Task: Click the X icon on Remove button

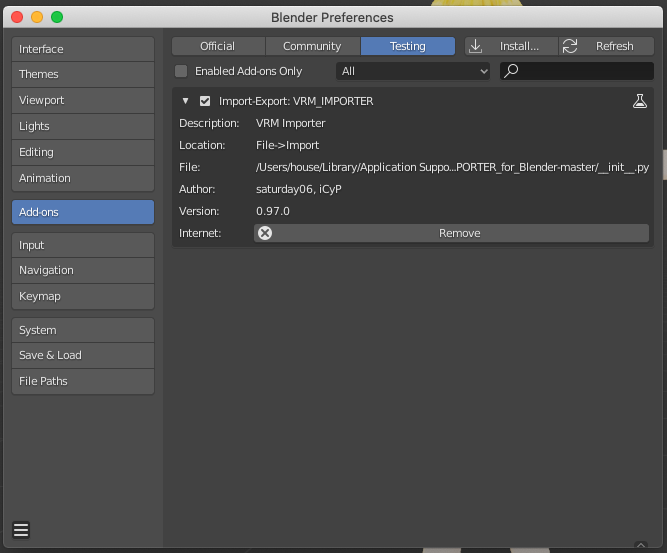Action: pos(265,233)
